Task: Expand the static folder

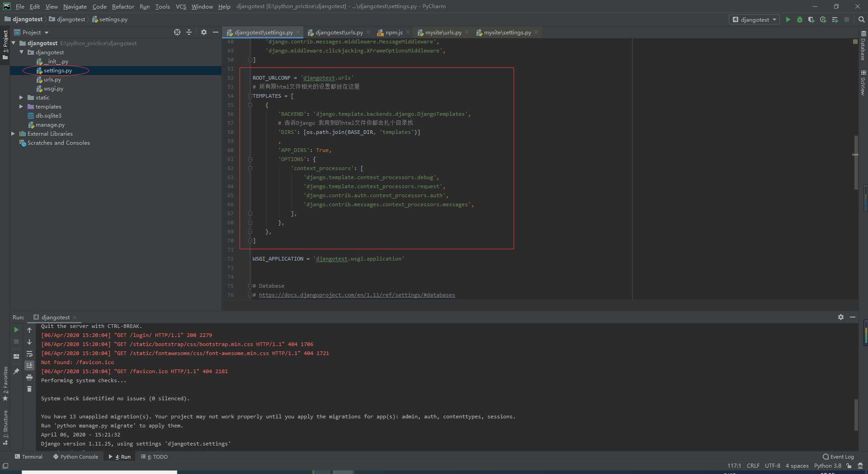Action: [x=21, y=97]
